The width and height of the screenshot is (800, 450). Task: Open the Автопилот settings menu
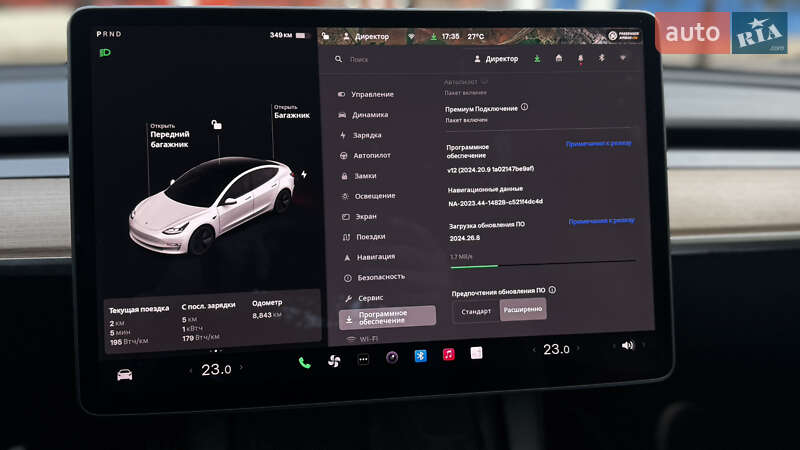[372, 155]
